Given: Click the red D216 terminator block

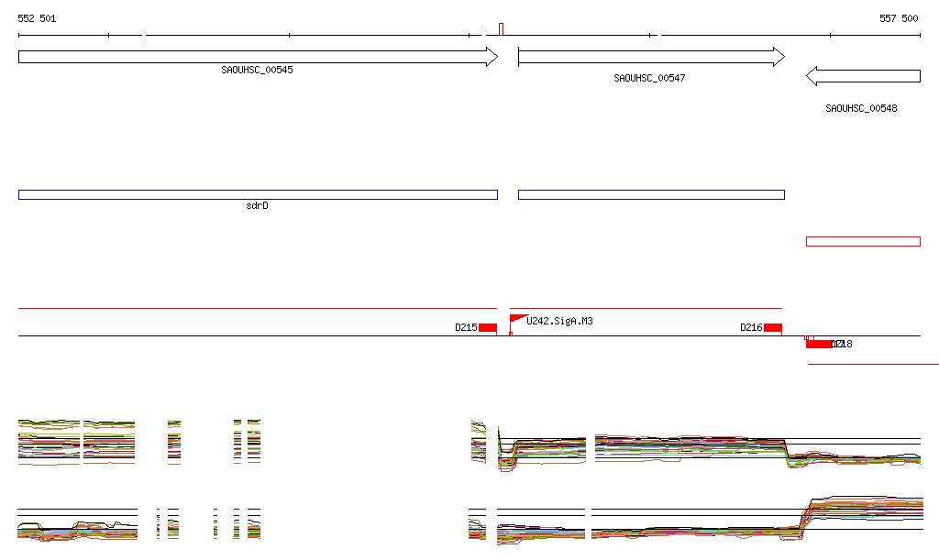Looking at the screenshot, I should point(772,328).
